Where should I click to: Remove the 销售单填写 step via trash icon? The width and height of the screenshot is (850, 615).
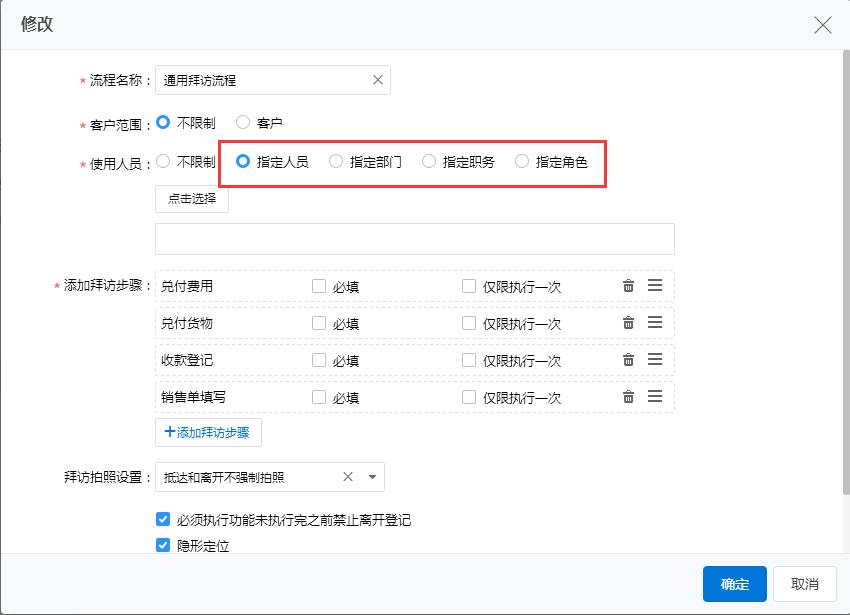click(628, 397)
